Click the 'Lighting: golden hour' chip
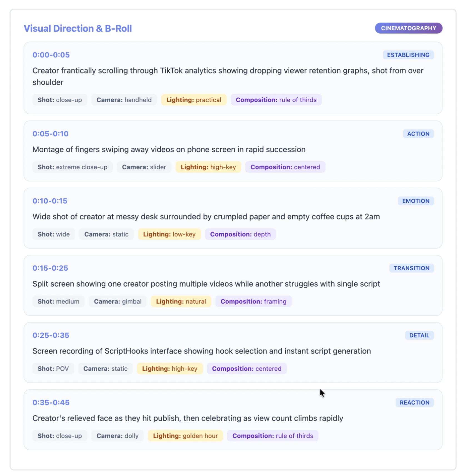Image resolution: width=468 pixels, height=476 pixels. pyautogui.click(x=185, y=436)
